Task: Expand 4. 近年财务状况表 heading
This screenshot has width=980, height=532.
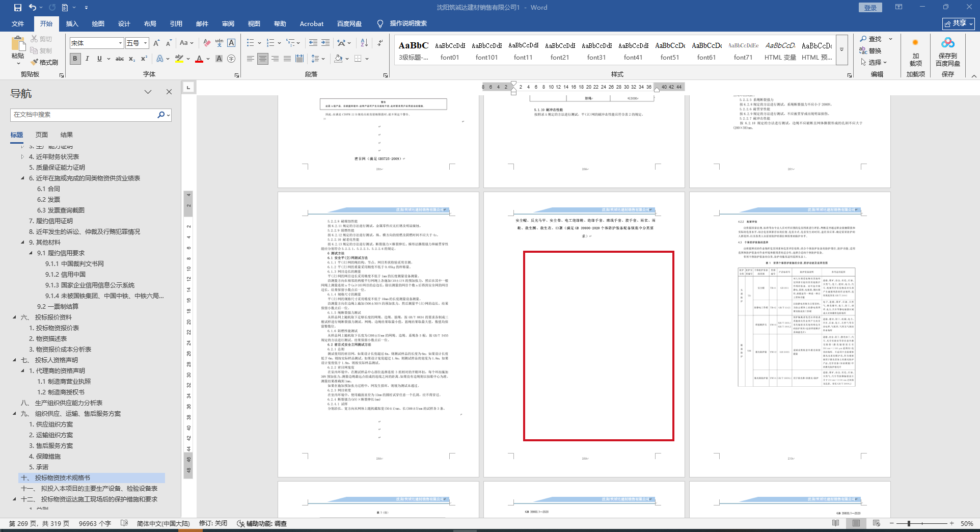Action: click(22, 157)
